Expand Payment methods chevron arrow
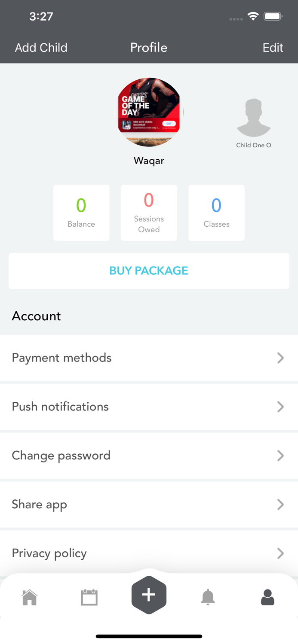This screenshot has width=298, height=644. (x=280, y=358)
